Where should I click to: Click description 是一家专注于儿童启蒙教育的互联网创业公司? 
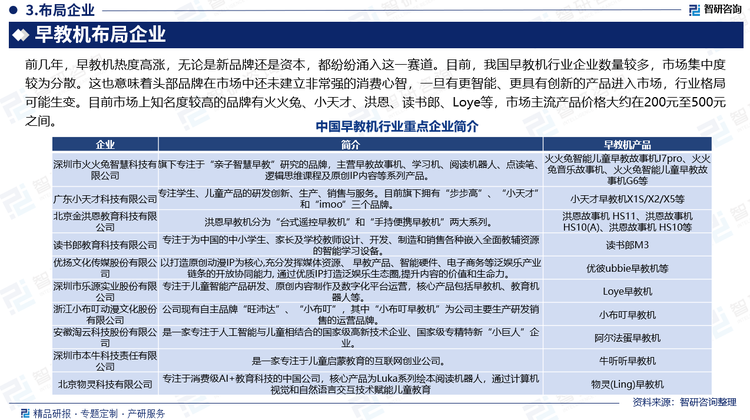(351, 361)
